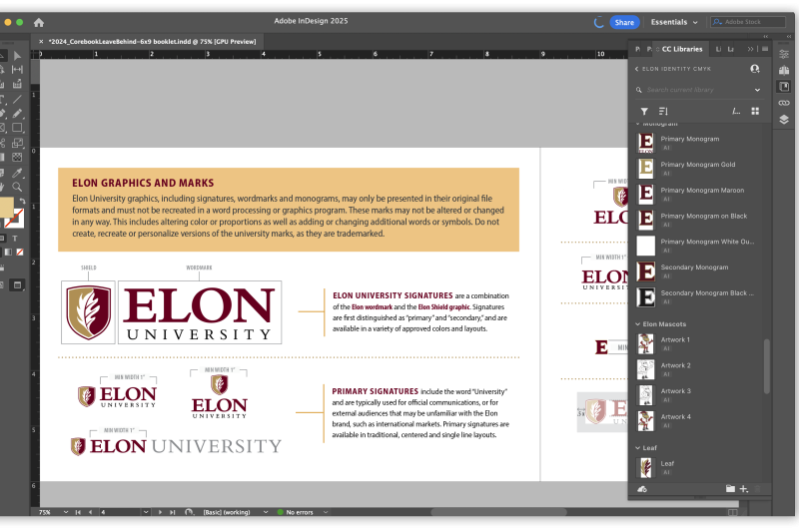
Task: Open the preflight profile sync icon
Action: (x=189, y=512)
